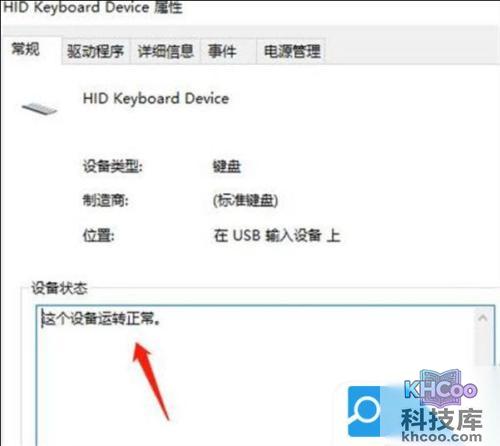Click the 设备状态 group label
Screen dimensions: 500x446
(x=59, y=288)
